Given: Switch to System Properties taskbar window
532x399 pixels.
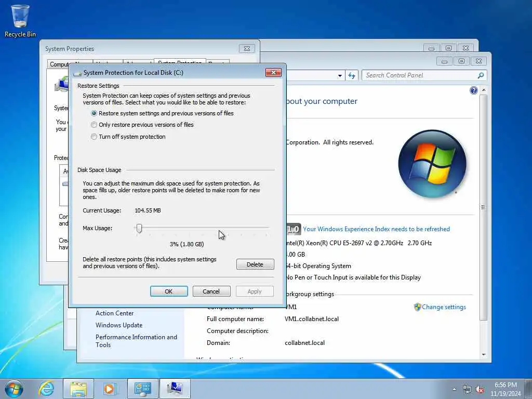Looking at the screenshot, I should click(x=175, y=389).
